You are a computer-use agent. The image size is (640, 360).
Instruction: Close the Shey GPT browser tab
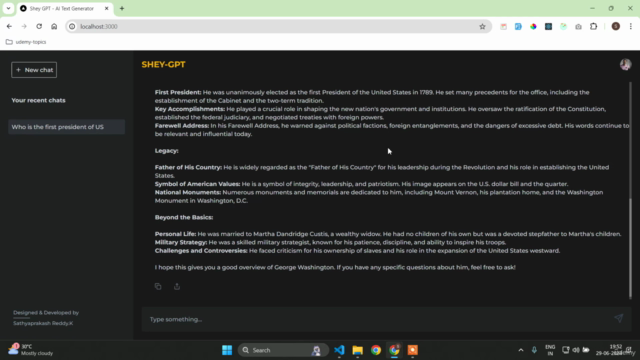coord(107,8)
